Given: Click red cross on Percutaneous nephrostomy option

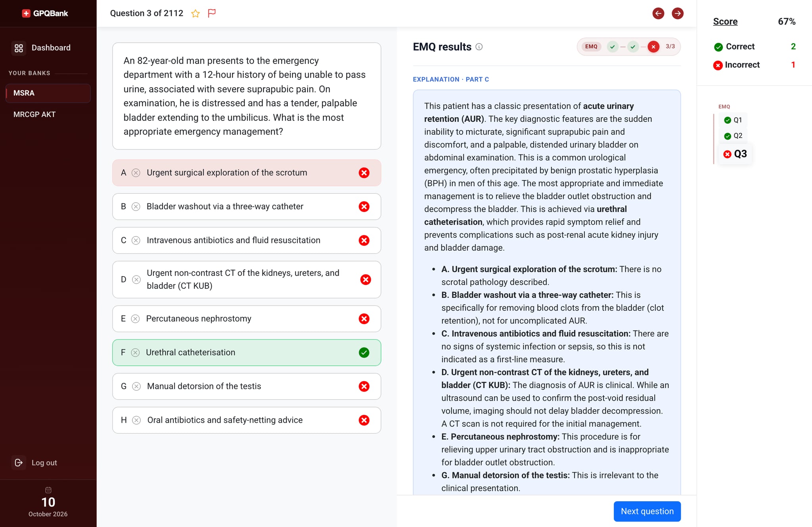Looking at the screenshot, I should 364,319.
